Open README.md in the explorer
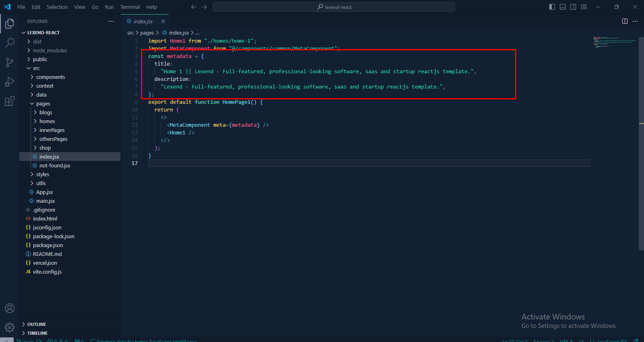644x342 pixels. (70, 254)
